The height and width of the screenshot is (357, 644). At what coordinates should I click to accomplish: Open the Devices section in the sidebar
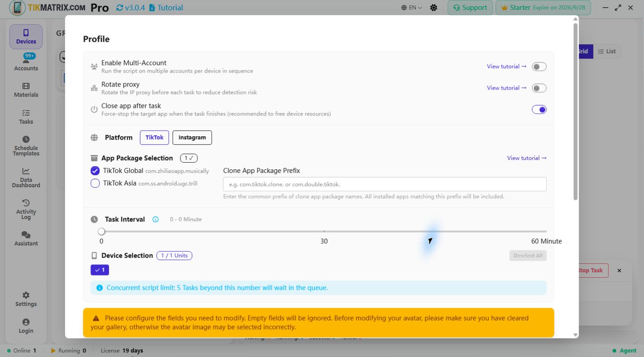point(26,37)
